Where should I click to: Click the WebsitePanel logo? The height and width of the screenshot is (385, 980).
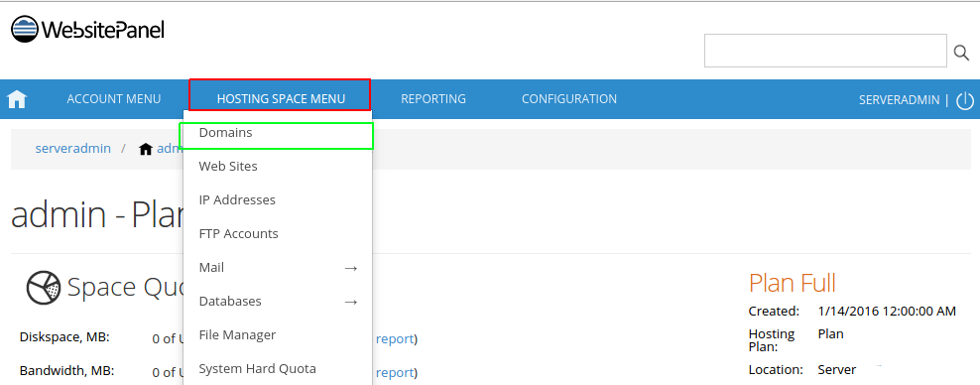click(87, 30)
